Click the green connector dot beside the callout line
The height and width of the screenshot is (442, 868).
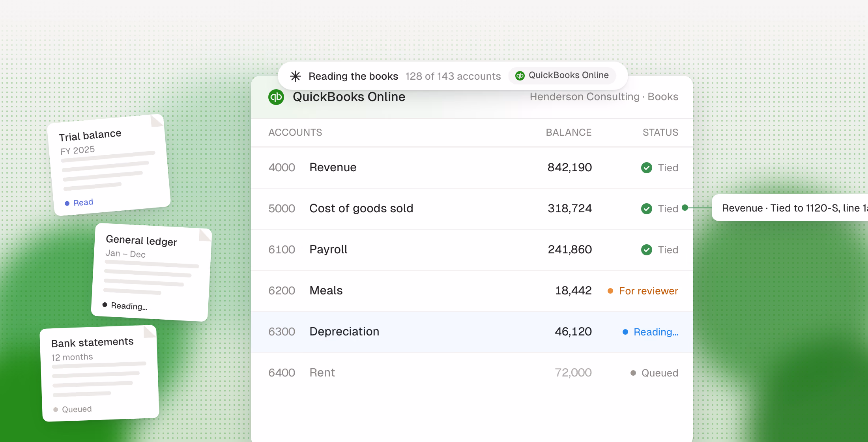click(x=685, y=208)
